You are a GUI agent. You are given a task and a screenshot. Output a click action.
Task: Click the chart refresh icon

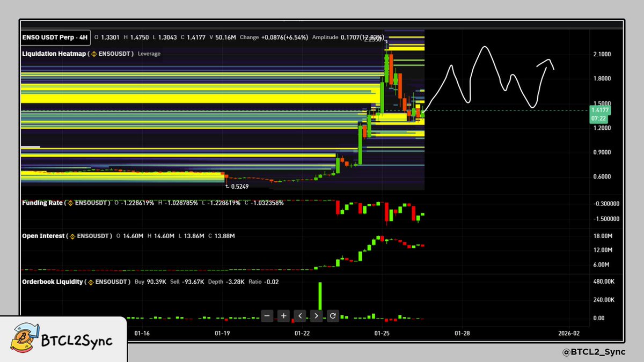point(333,316)
